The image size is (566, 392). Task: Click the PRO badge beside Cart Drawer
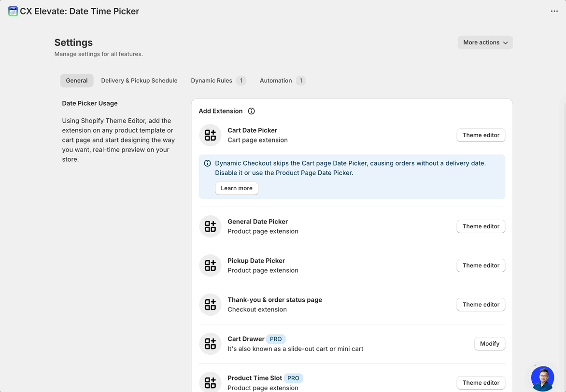(276, 339)
